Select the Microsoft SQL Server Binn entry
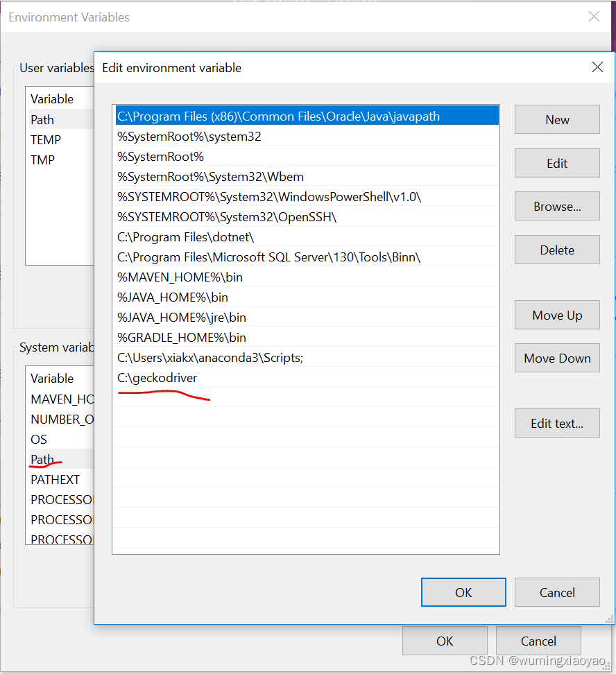Image resolution: width=616 pixels, height=674 pixels. coord(307,257)
